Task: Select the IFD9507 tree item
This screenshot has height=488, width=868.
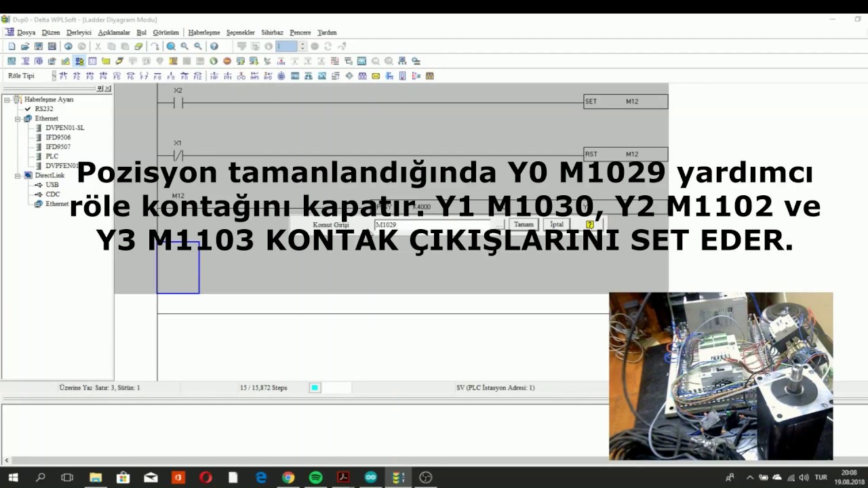Action: click(x=58, y=147)
